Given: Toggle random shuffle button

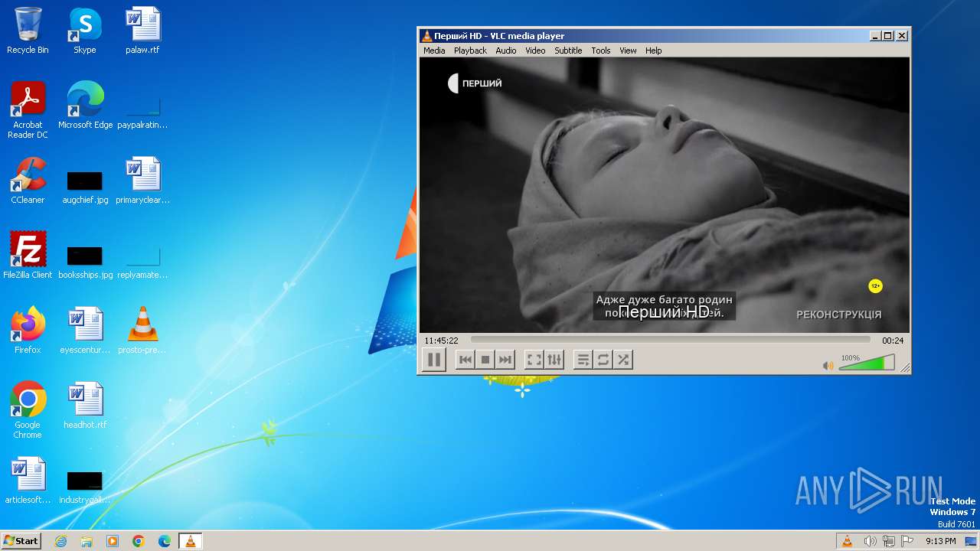Looking at the screenshot, I should 623,360.
